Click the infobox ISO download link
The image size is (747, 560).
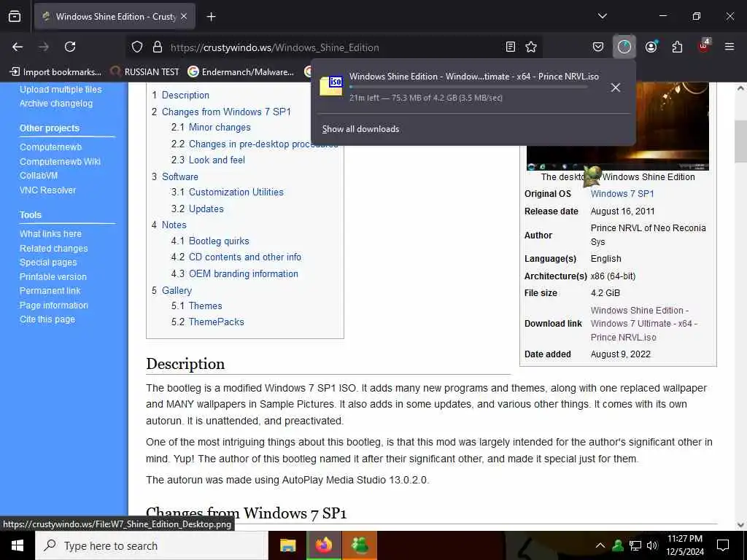[644, 324]
